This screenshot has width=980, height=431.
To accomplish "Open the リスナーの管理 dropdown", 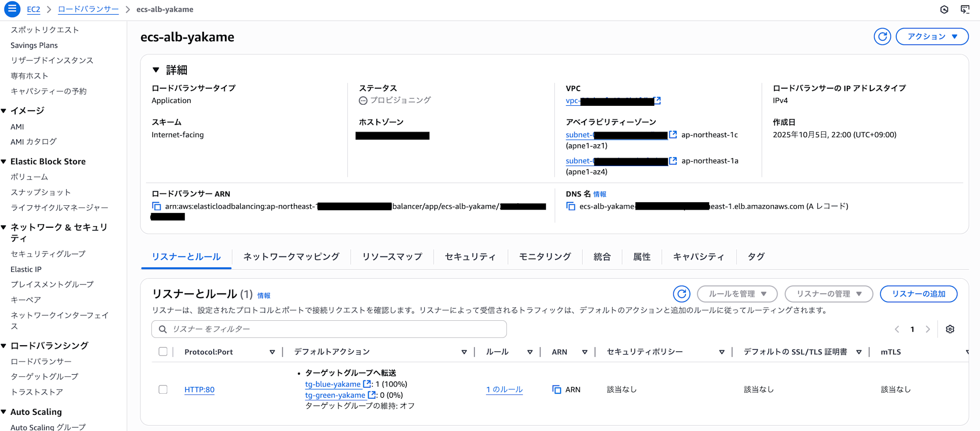I will (x=829, y=294).
